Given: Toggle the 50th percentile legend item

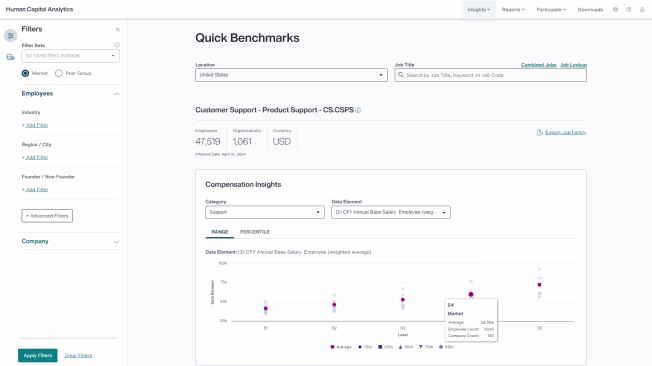Looking at the screenshot, I should pyautogui.click(x=406, y=347).
